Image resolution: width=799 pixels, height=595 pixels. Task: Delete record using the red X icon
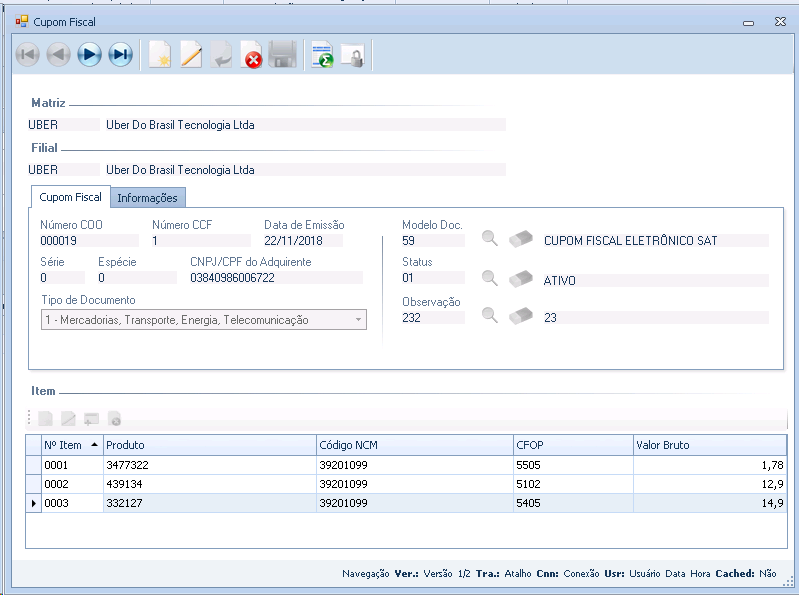[252, 56]
